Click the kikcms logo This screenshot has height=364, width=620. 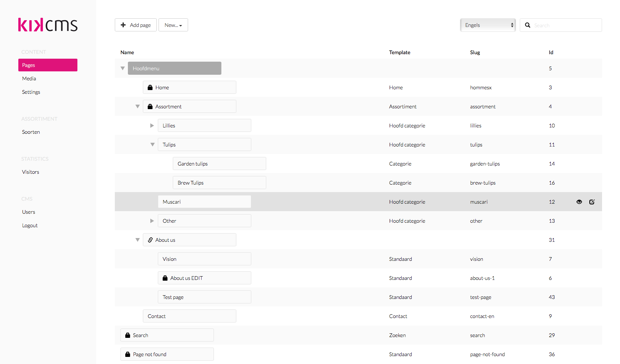point(48,25)
